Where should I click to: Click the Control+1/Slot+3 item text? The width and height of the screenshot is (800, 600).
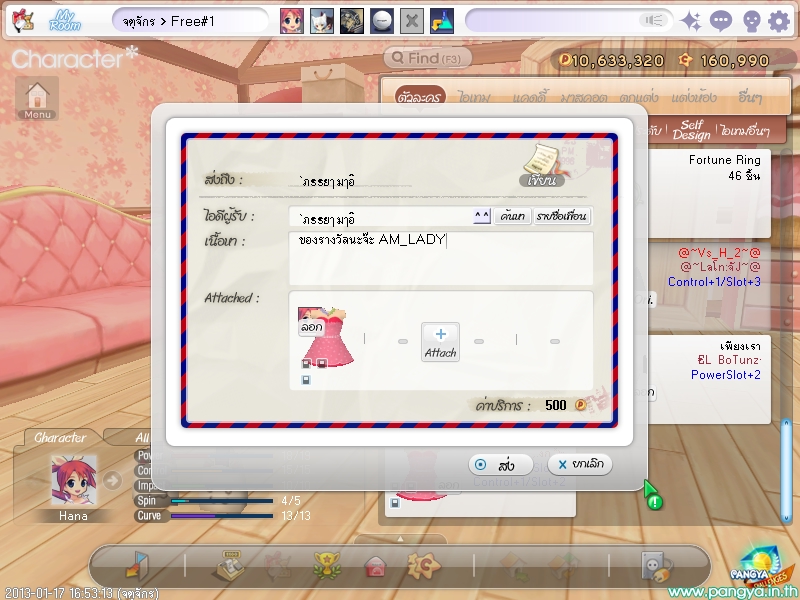(714, 282)
